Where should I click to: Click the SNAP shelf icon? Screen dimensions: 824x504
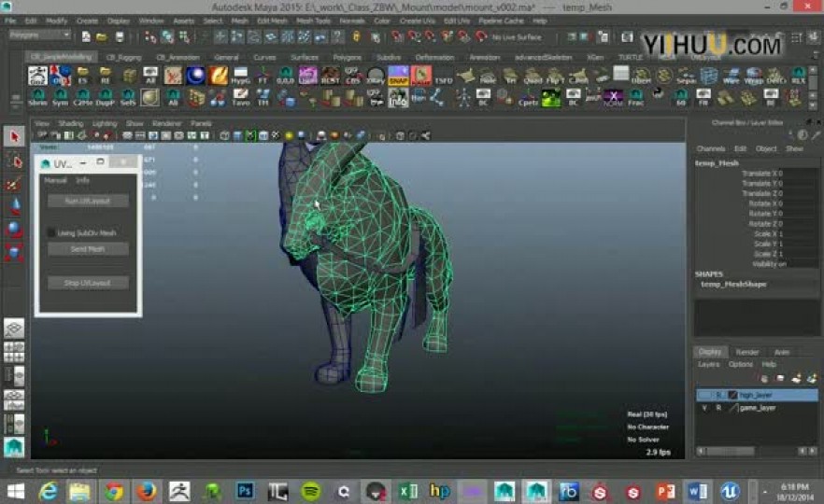click(398, 75)
